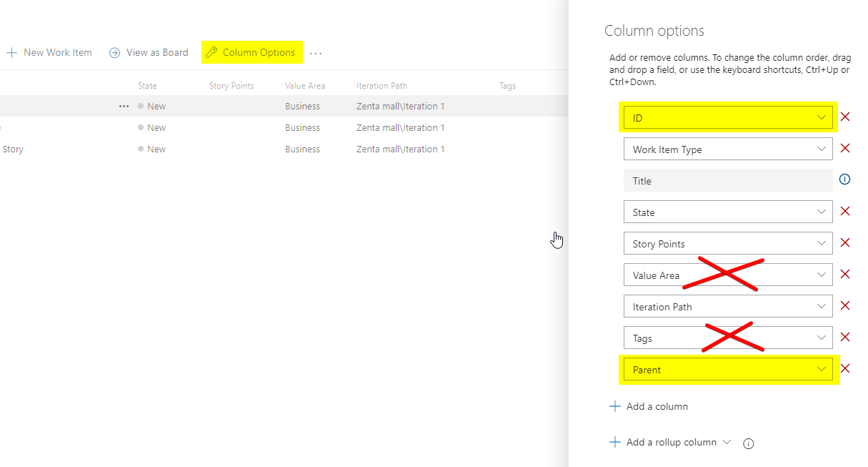The width and height of the screenshot is (868, 467).
Task: Switch to View as Board
Action: click(149, 52)
